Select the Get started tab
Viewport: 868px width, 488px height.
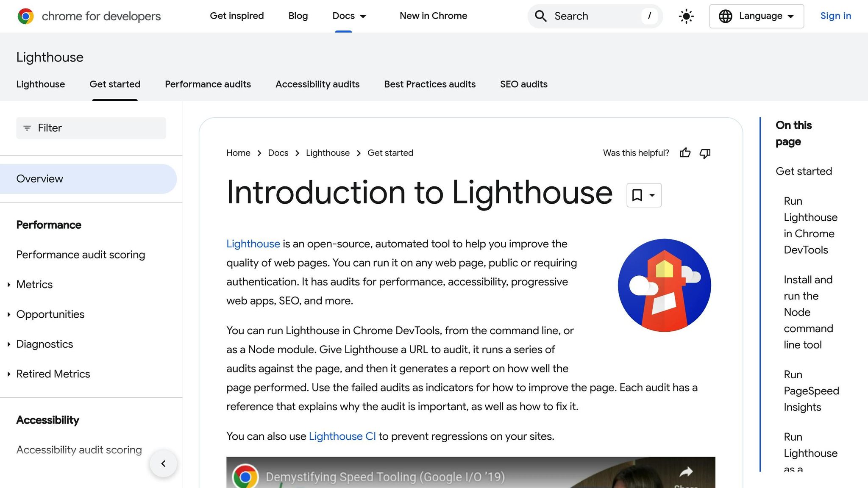[x=115, y=84]
